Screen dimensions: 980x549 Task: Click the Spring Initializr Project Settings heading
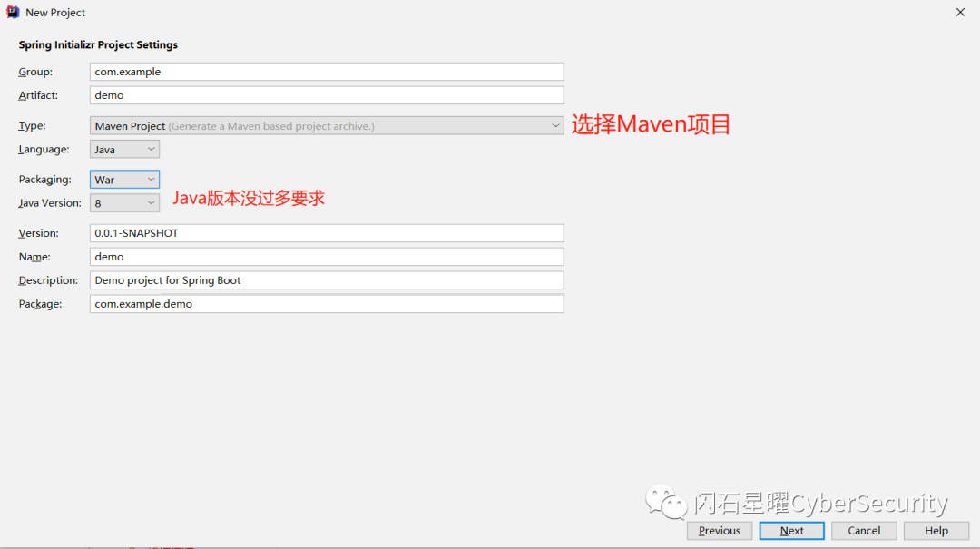pos(98,45)
